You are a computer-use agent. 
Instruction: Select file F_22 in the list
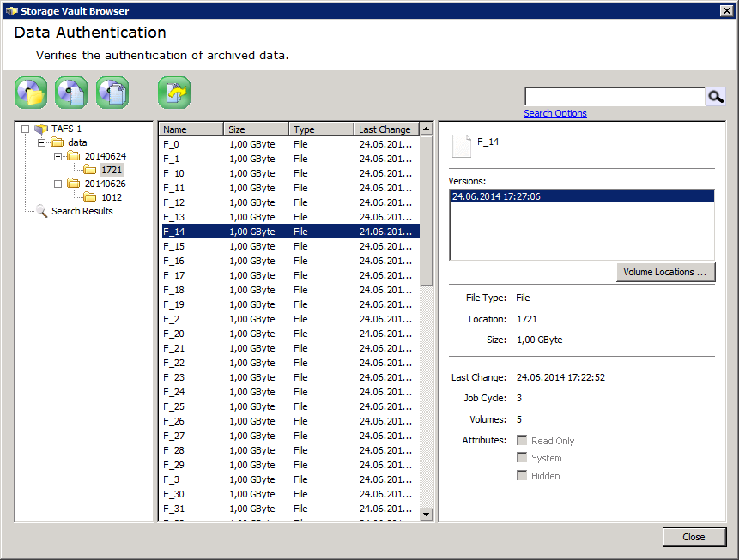pyautogui.click(x=289, y=363)
